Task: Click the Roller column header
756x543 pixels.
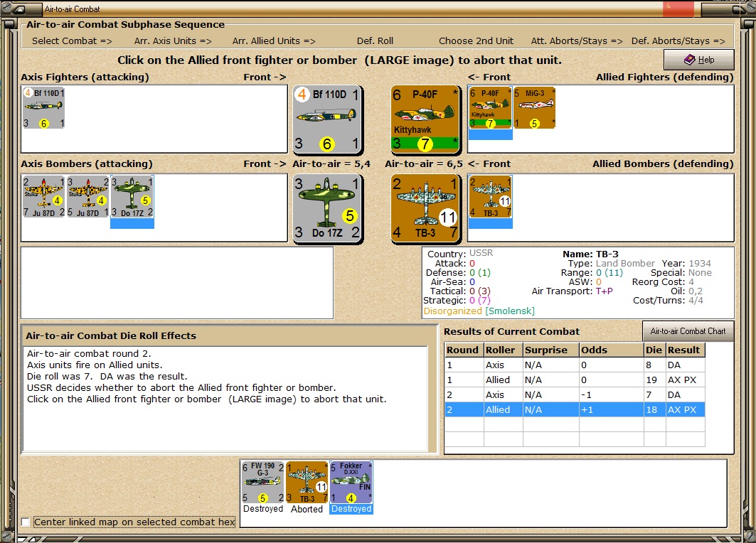Action: (504, 350)
